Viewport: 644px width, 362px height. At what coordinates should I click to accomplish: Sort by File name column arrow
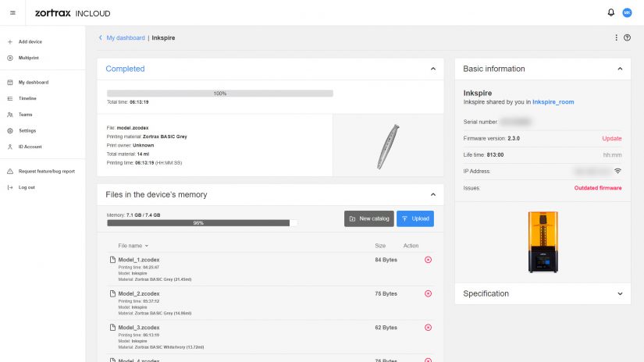[x=147, y=246]
